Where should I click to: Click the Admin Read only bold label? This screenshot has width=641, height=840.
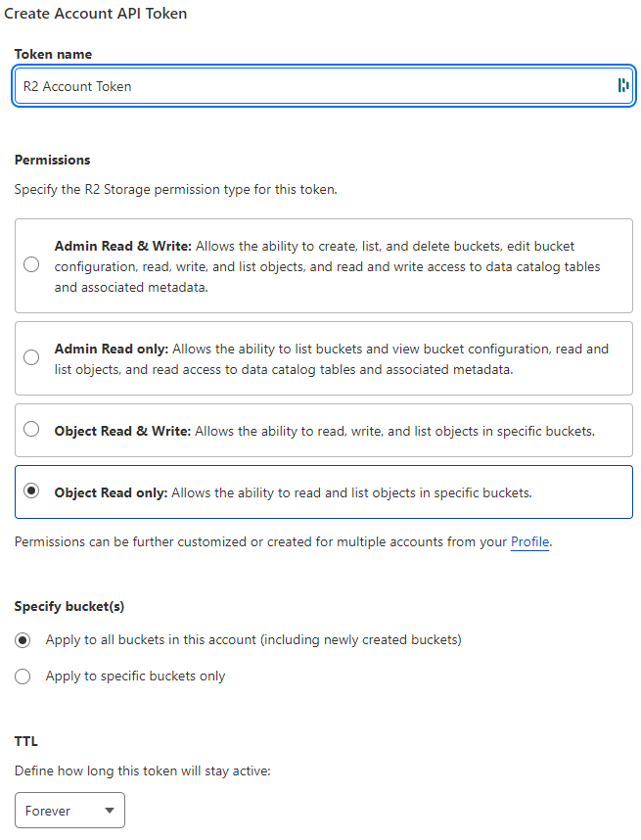(x=112, y=349)
